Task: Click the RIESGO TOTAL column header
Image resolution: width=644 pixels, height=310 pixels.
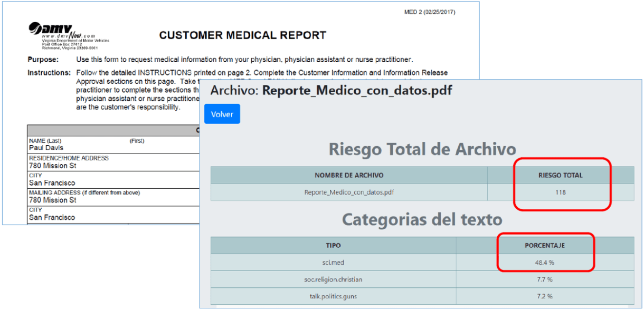Action: coord(560,175)
